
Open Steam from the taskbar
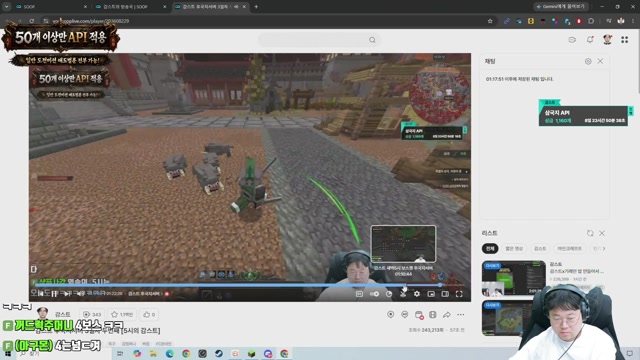click(x=219, y=353)
